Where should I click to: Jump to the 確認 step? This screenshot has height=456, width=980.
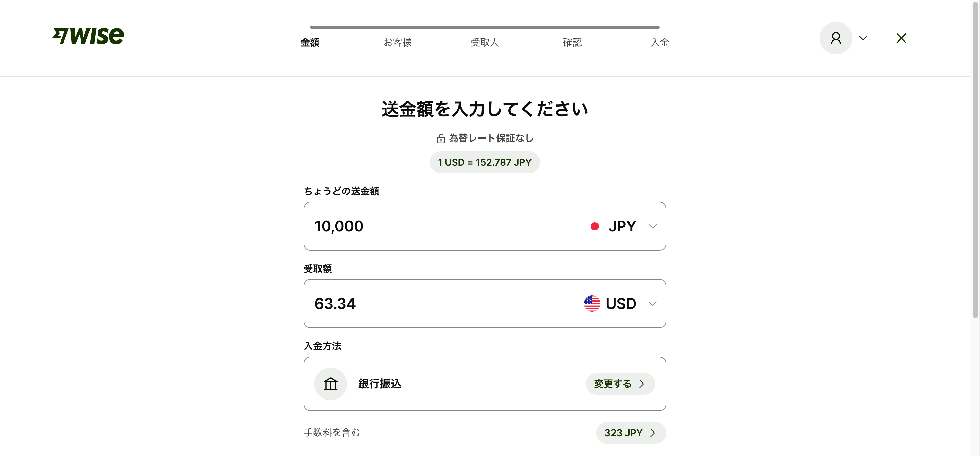click(572, 42)
